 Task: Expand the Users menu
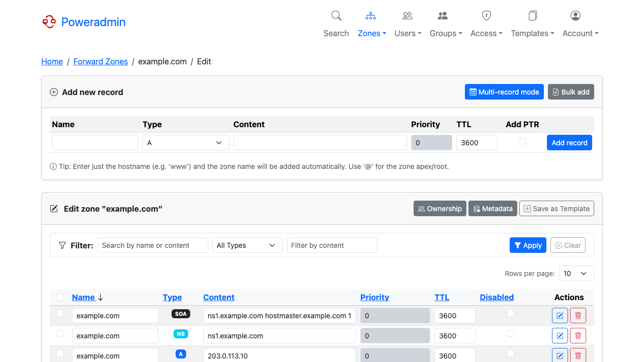[408, 33]
